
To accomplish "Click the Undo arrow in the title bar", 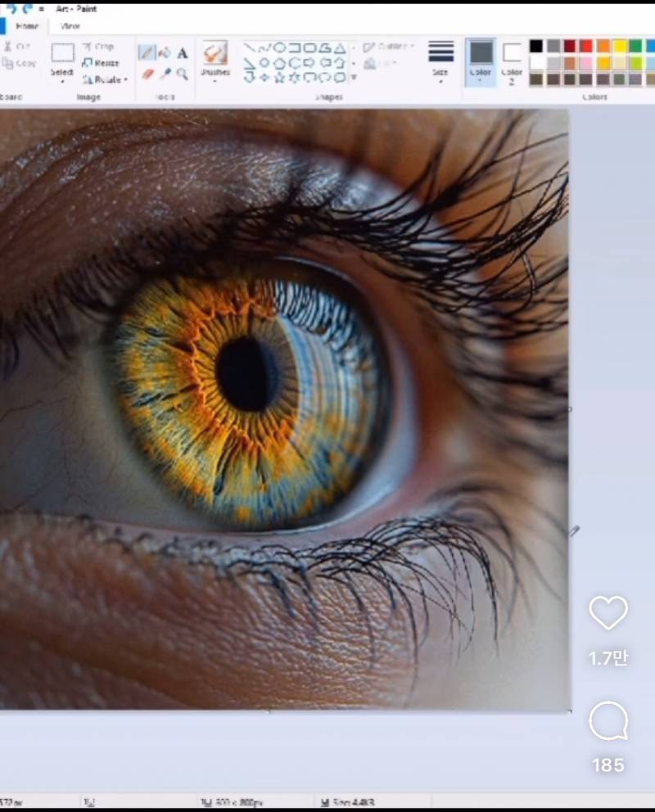I will tap(11, 8).
